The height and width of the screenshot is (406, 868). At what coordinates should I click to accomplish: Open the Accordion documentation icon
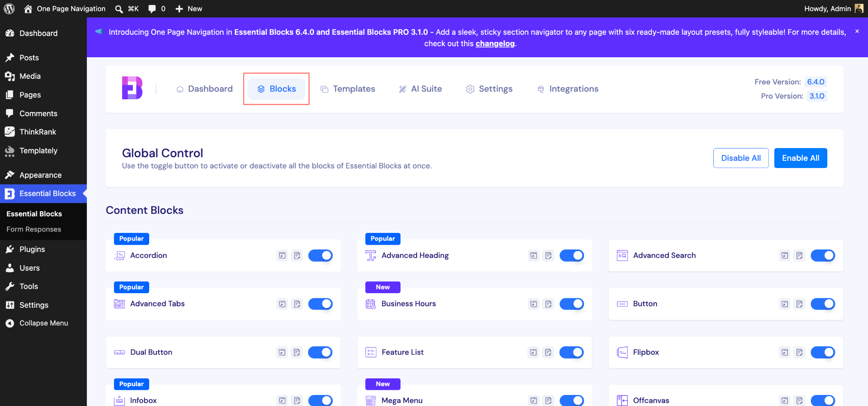[297, 255]
